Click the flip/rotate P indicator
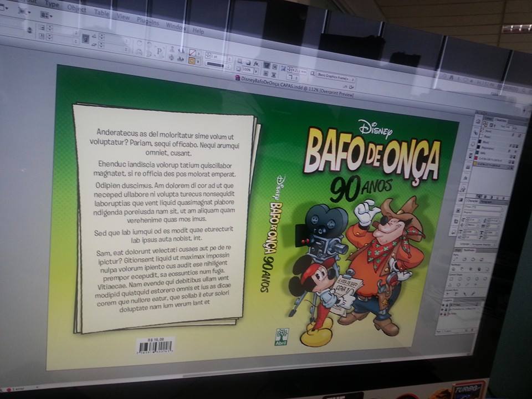The height and width of the screenshot is (399, 532). [x=160, y=51]
